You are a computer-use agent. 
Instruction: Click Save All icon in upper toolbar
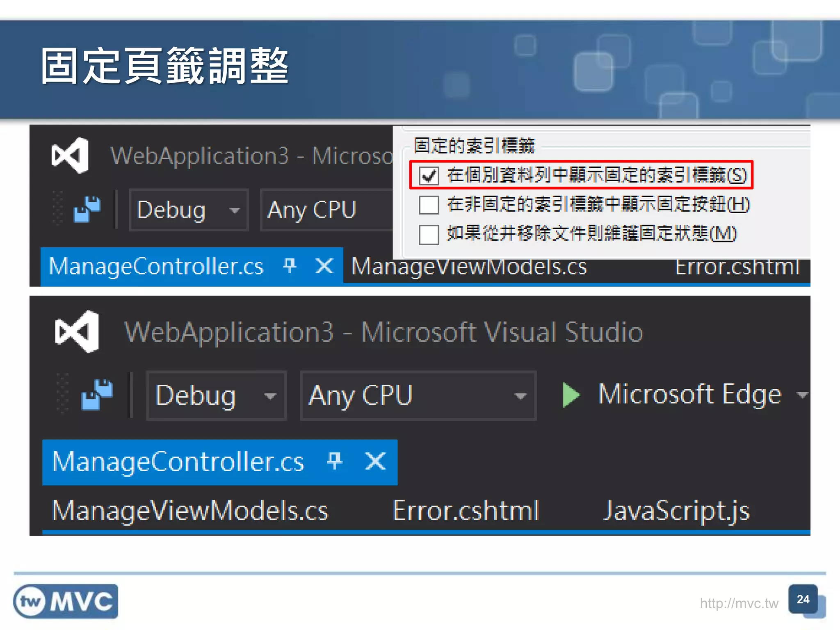click(87, 209)
